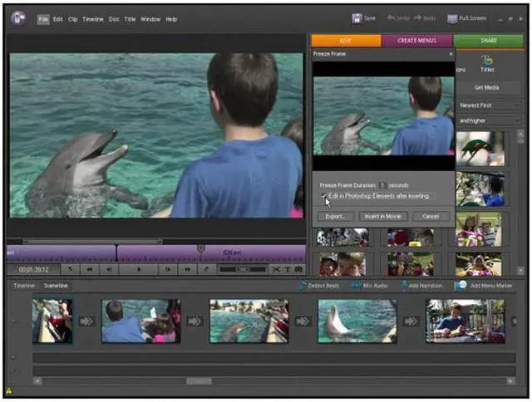Viewport: 532px width, 402px height.
Task: Click Add Narration
Action: pyautogui.click(x=421, y=286)
